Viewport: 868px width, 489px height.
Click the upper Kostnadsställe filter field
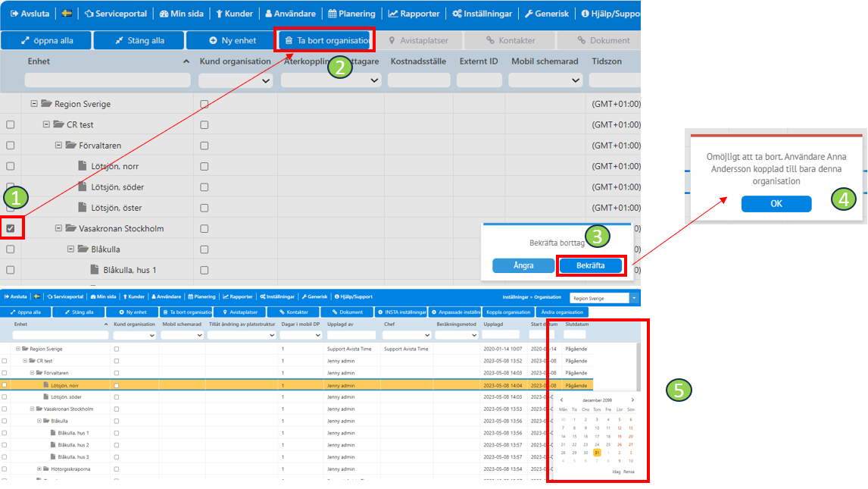419,80
